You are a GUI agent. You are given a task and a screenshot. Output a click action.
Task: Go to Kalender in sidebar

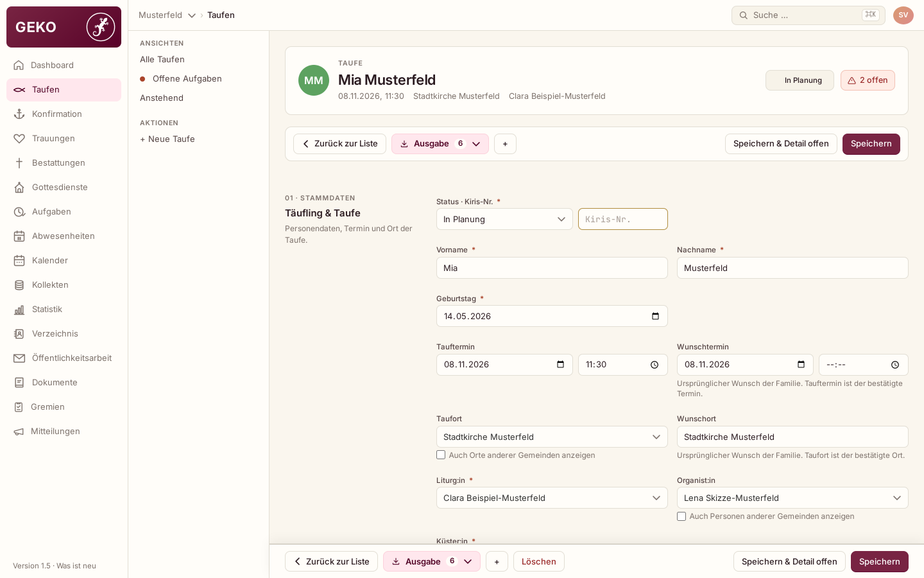[64, 260]
